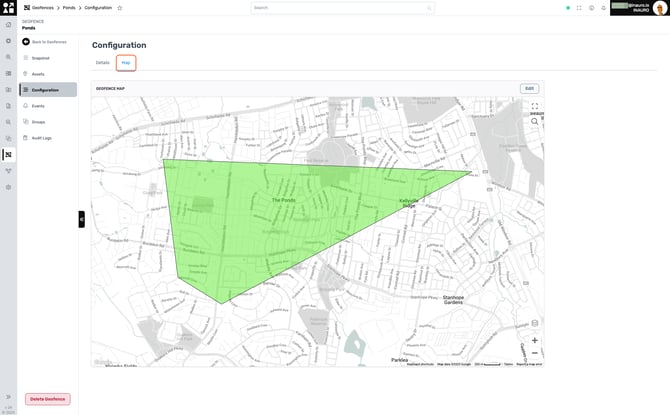This screenshot has height=415, width=670.
Task: Focus the top Search field
Action: [342, 8]
